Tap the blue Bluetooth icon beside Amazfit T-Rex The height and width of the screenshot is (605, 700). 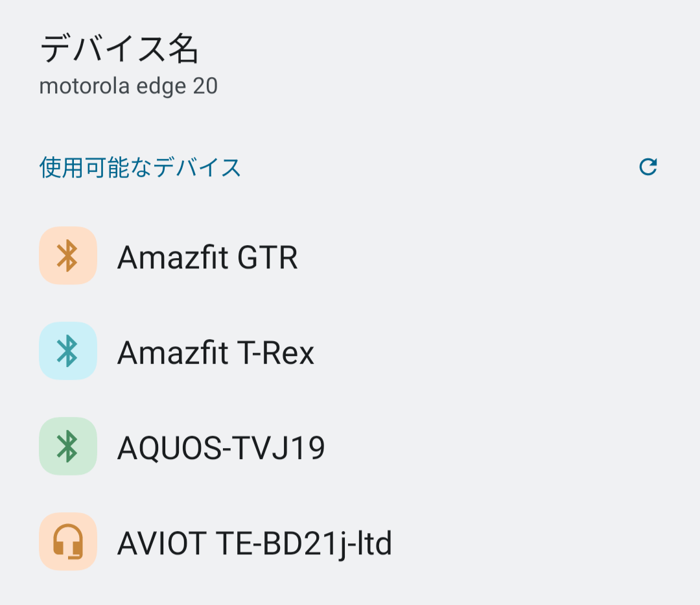click(x=68, y=351)
